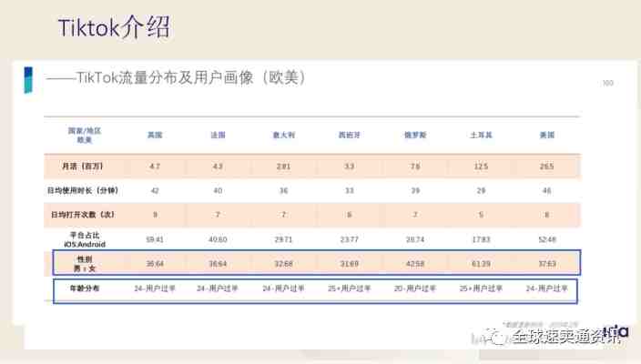Click age distribution cell for 西班牙
The image size is (641, 364).
tap(349, 288)
